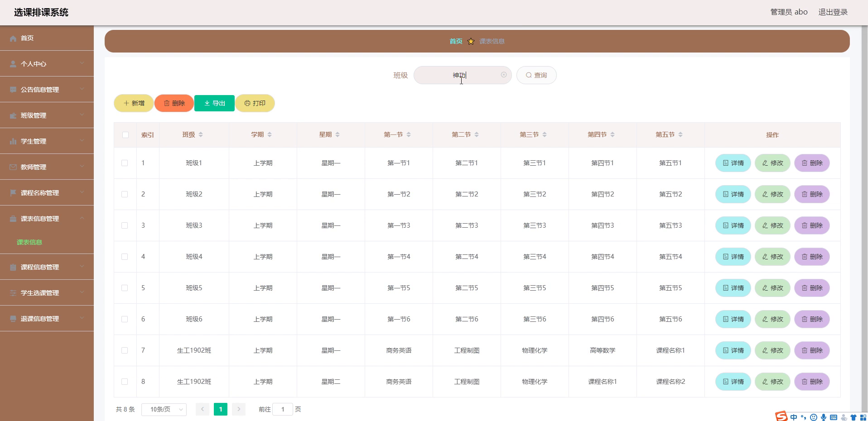Screen dimensions: 868x421
Task: Expand the 公告信息管理 menu chevron
Action: click(x=82, y=89)
